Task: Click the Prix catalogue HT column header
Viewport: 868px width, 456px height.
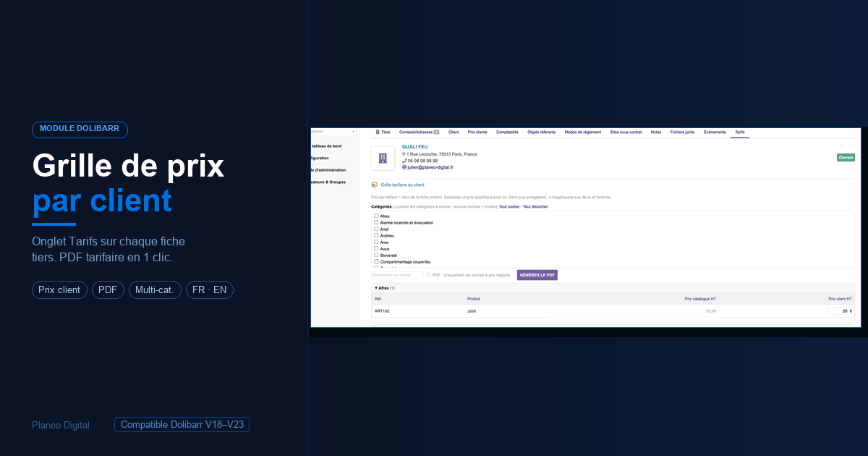Action: [x=701, y=298]
